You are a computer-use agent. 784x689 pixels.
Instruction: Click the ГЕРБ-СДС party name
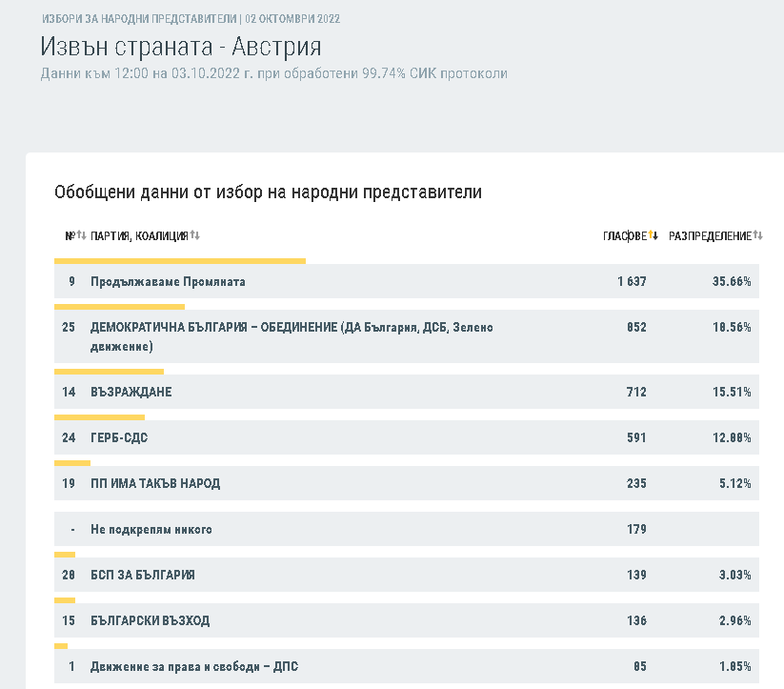click(119, 437)
